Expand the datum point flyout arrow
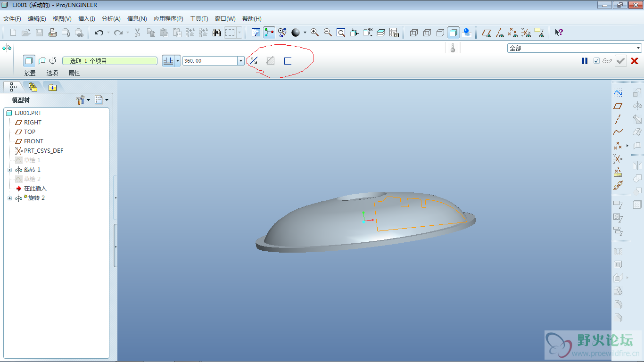The image size is (644, 362). tap(627, 146)
